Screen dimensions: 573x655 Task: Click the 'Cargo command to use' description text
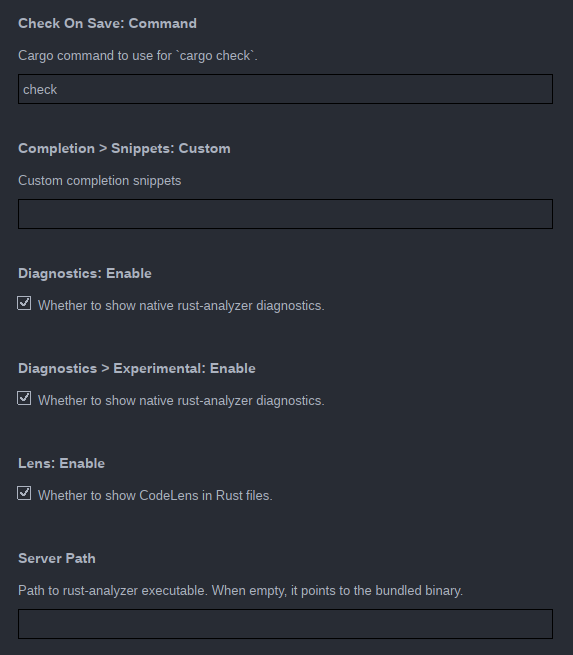click(x=138, y=56)
